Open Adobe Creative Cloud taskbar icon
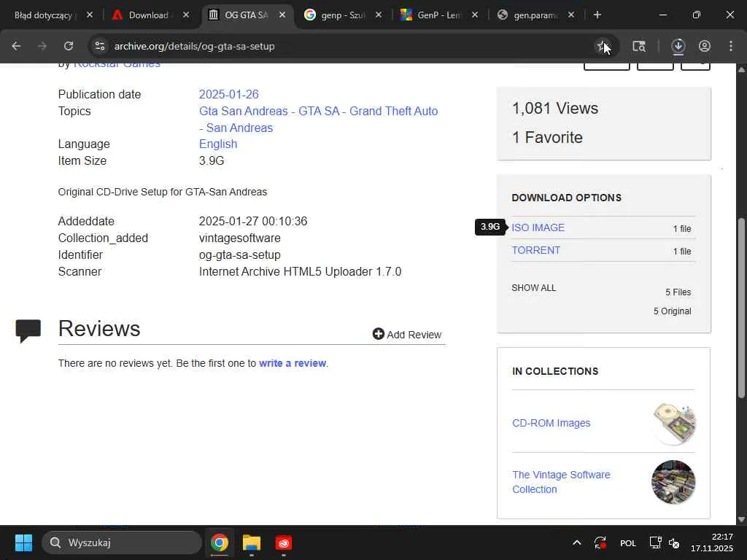This screenshot has height=560, width=747. (284, 542)
